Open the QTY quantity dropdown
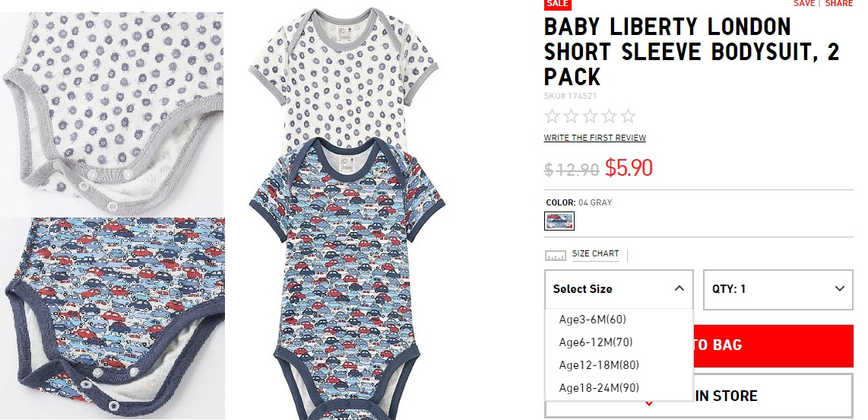Screen dimensions: 868x420 pos(778,289)
